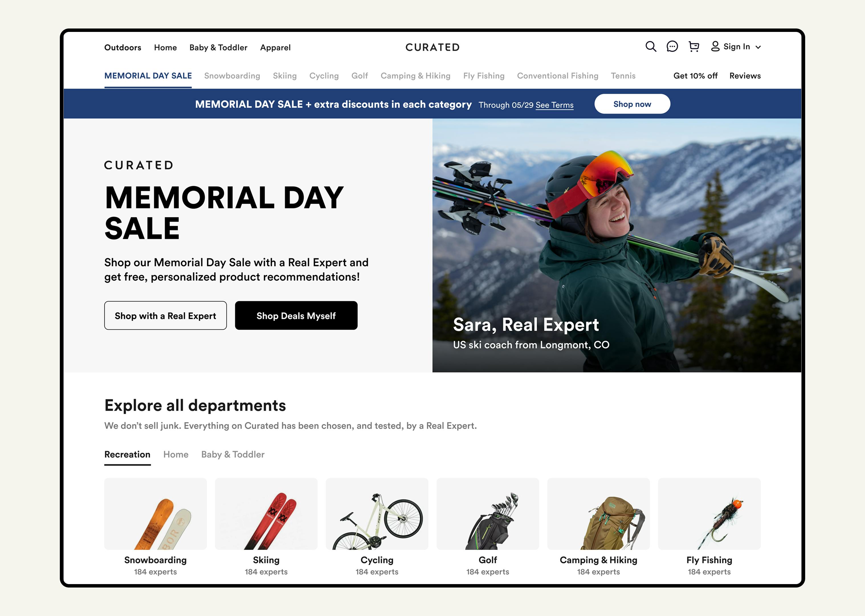865x616 pixels.
Task: Open the Tennis category
Action: pos(623,76)
